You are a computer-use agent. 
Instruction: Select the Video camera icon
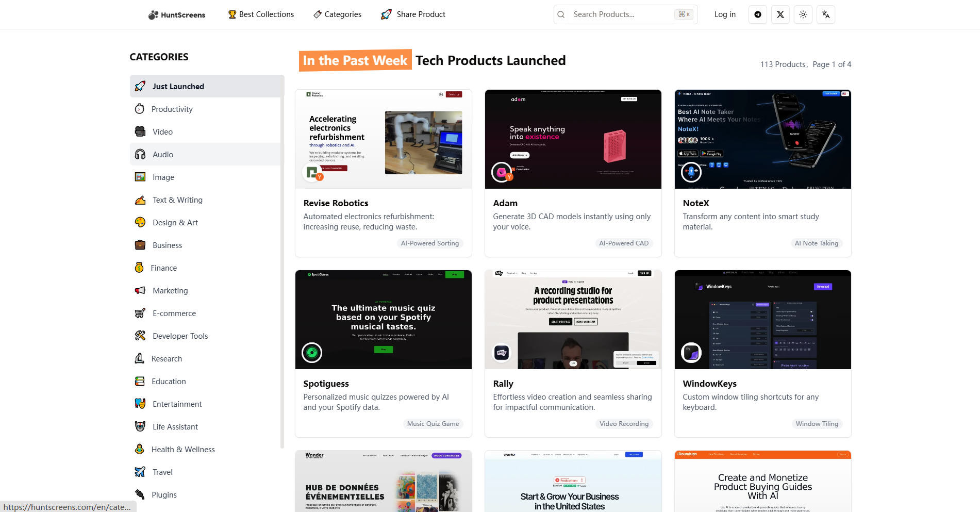click(x=140, y=131)
